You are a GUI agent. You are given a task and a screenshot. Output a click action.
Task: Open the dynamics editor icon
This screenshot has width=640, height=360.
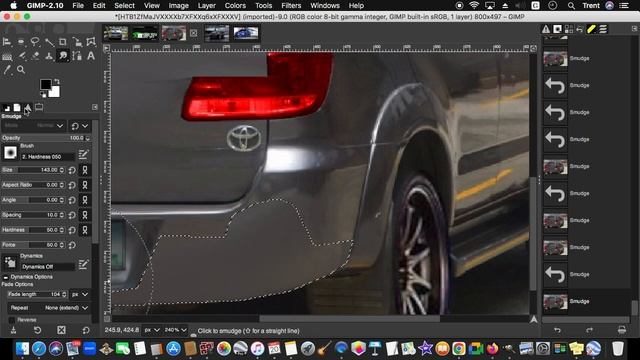click(x=83, y=264)
